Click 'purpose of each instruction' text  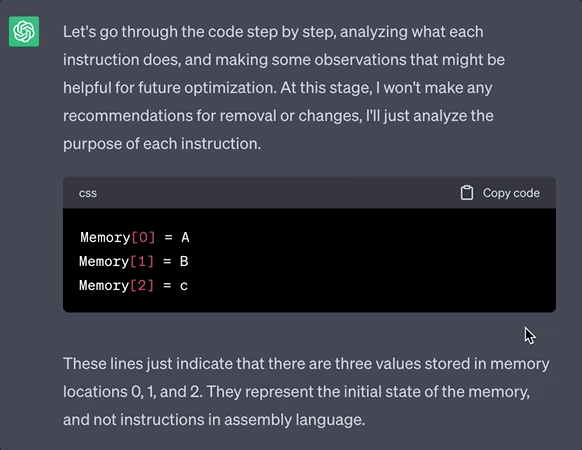(160, 144)
